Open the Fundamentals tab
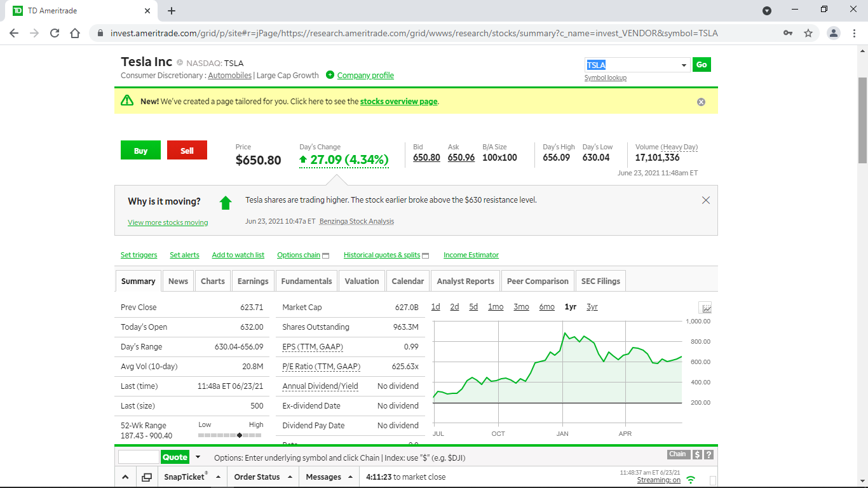The image size is (868, 488). click(x=306, y=281)
